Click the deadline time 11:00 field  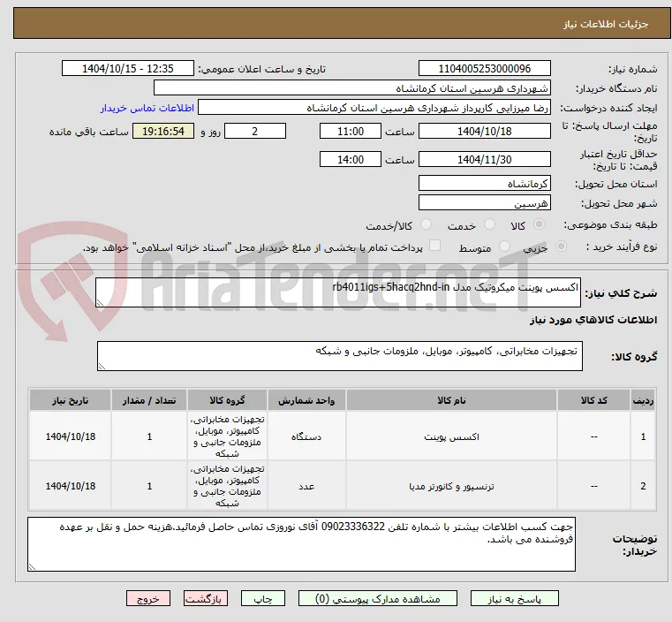351,131
